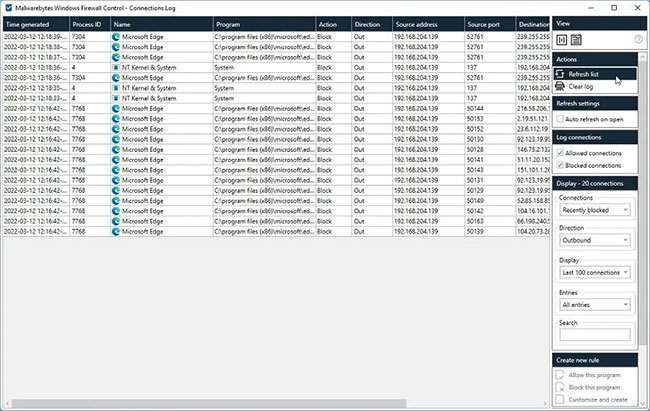This screenshot has width=650, height=411.
Task: Click destination 2.19.51.121 cell
Action: click(x=533, y=119)
